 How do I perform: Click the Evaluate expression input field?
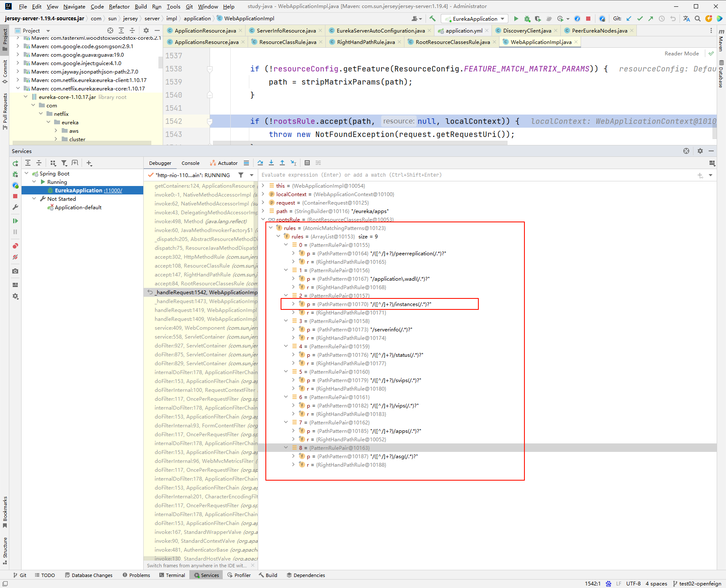pyautogui.click(x=477, y=175)
